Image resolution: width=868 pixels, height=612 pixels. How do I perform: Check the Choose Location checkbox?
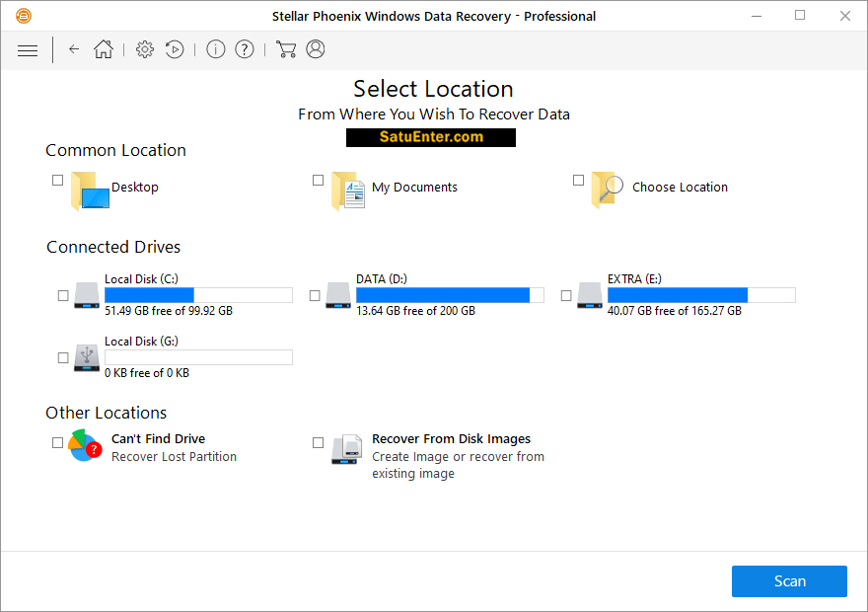[578, 180]
